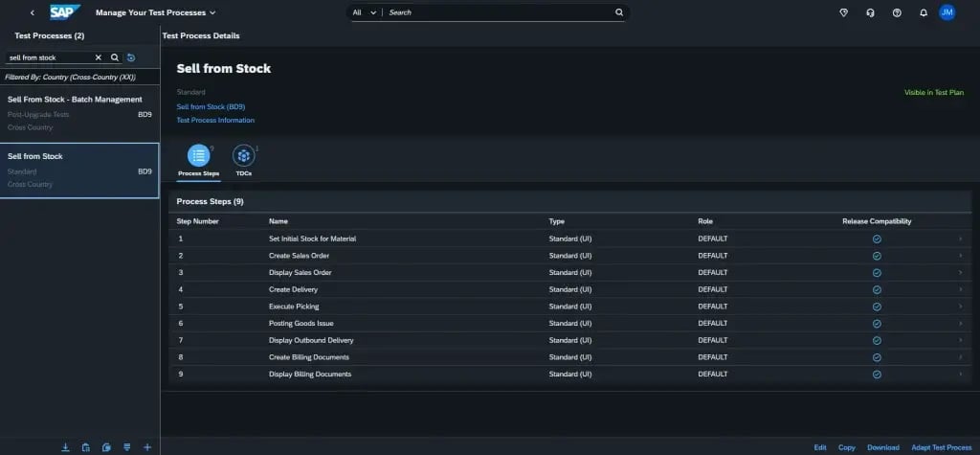This screenshot has width=980, height=455.
Task: Click the Edit button in footer
Action: point(820,447)
